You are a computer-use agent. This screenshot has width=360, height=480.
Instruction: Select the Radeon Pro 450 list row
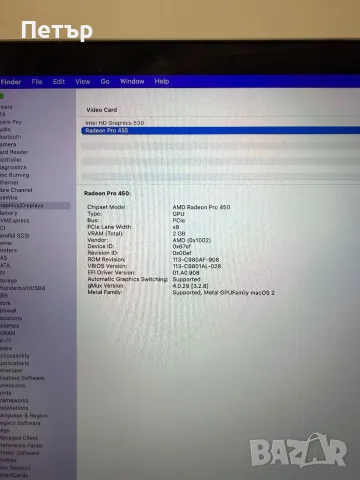(x=220, y=131)
